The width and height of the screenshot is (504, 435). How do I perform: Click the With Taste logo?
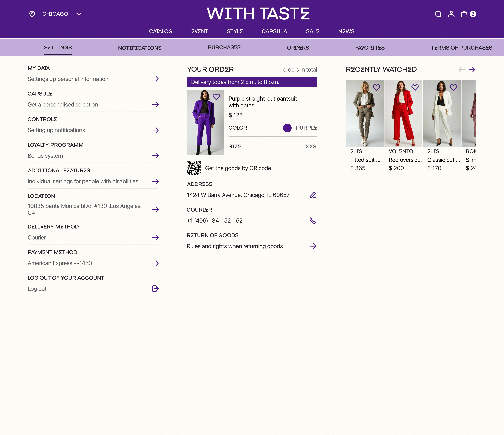click(258, 14)
